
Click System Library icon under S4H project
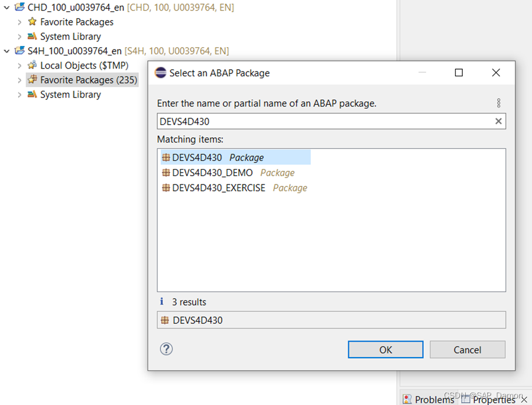pyautogui.click(x=33, y=94)
